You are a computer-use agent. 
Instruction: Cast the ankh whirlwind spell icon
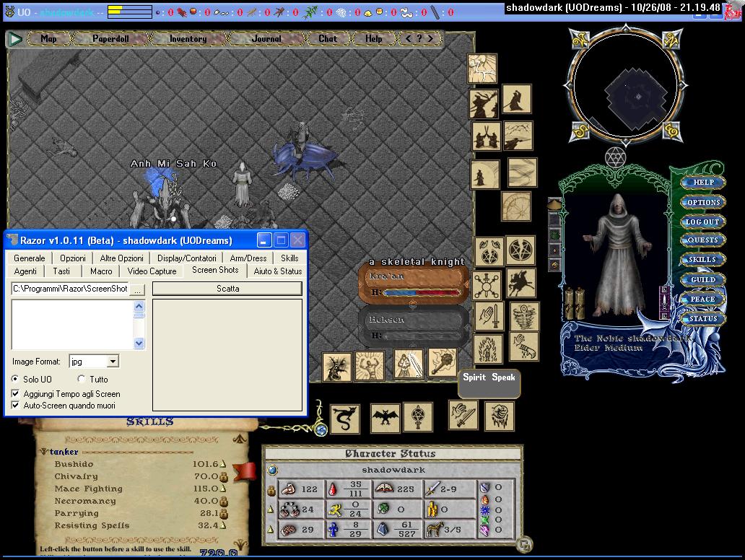[525, 316]
